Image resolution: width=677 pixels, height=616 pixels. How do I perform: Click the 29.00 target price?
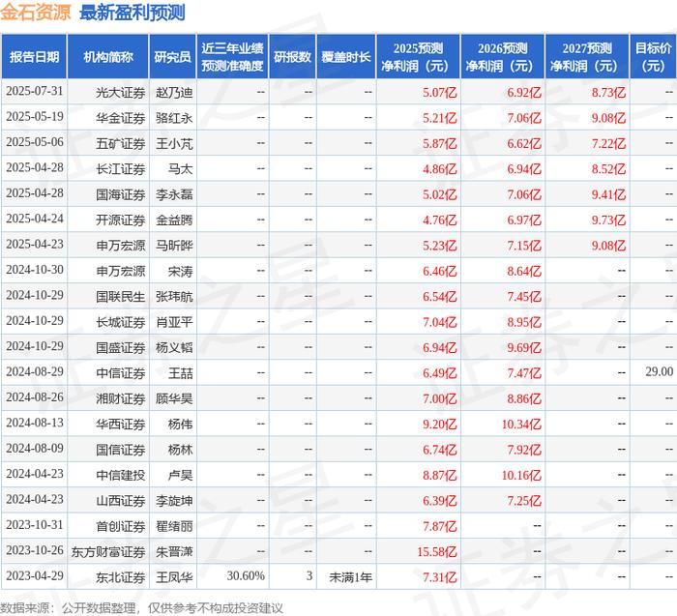click(x=660, y=371)
